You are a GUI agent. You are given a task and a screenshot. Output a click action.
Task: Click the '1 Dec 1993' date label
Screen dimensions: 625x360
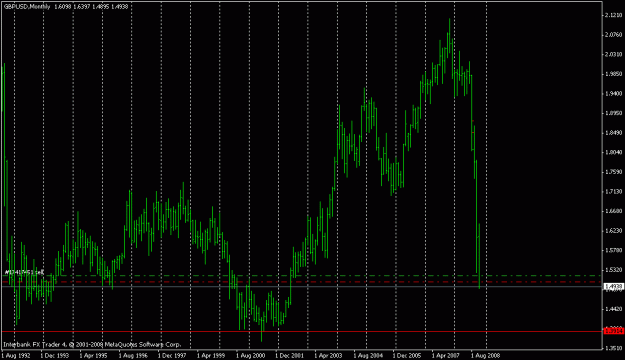coord(55,355)
